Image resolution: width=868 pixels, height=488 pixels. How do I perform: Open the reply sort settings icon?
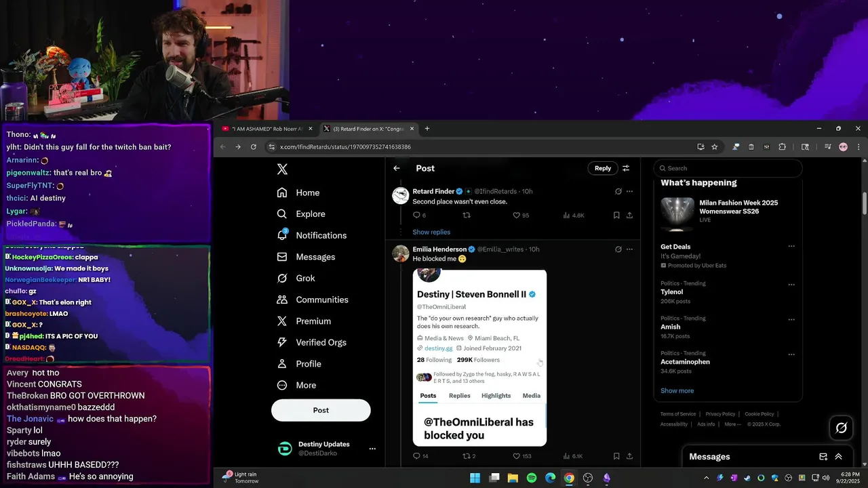click(626, 168)
